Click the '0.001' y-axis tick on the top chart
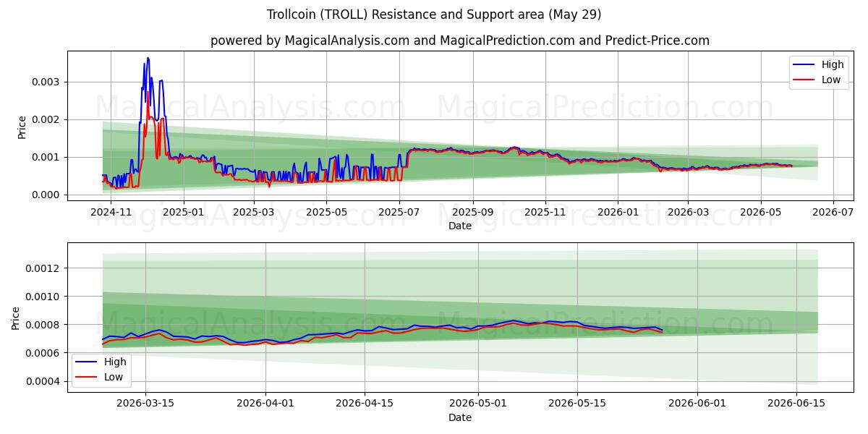 tap(47, 157)
